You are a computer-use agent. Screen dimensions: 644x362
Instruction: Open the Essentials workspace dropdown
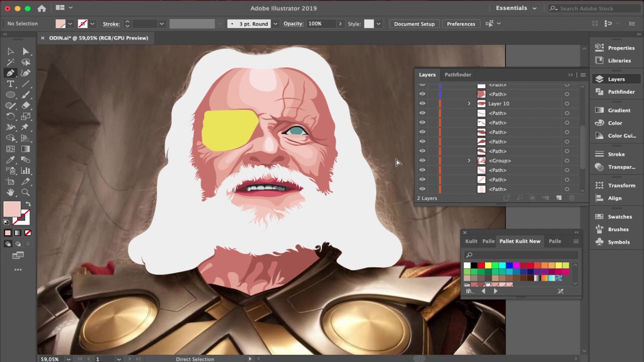516,8
